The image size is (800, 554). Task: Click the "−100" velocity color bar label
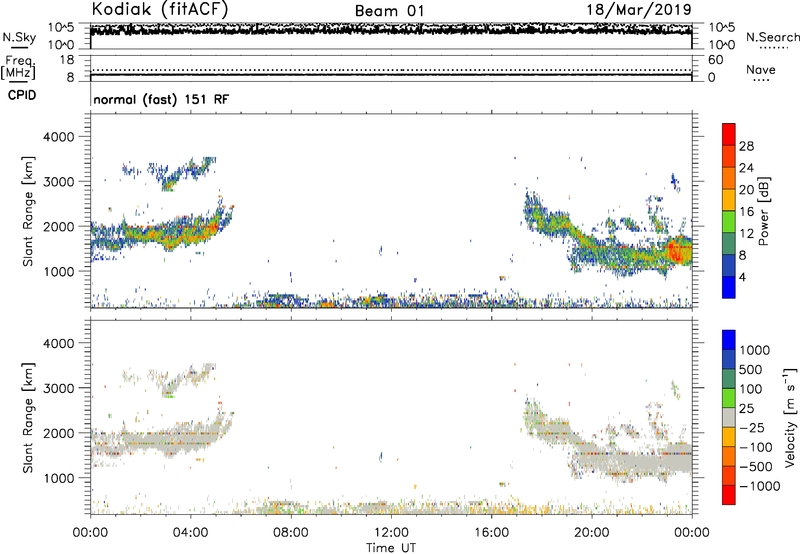(755, 447)
